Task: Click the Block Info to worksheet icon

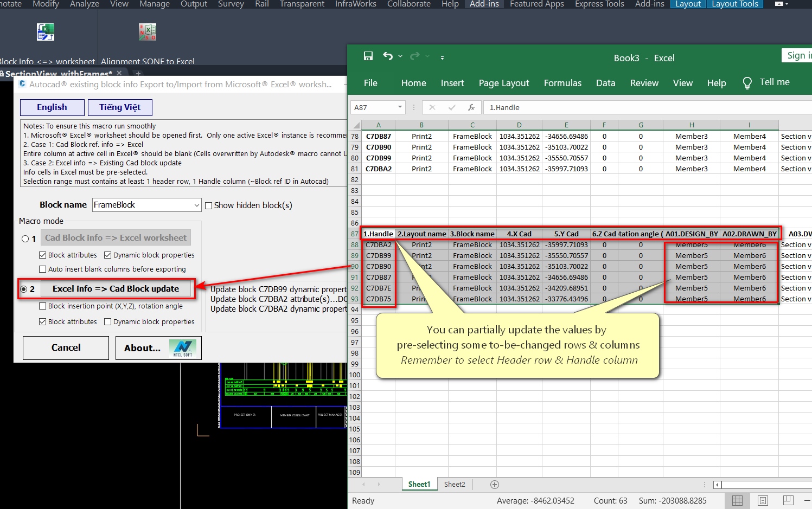Action: [x=46, y=33]
